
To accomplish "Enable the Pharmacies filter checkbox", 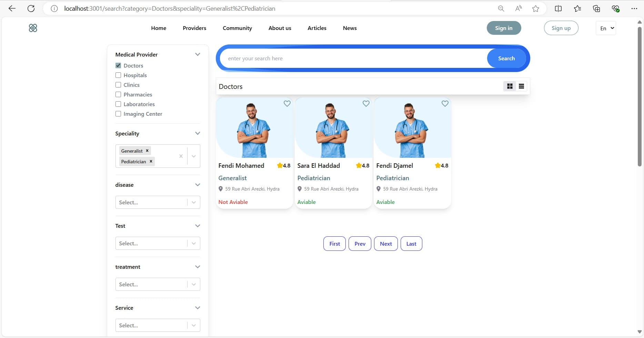I will point(118,94).
